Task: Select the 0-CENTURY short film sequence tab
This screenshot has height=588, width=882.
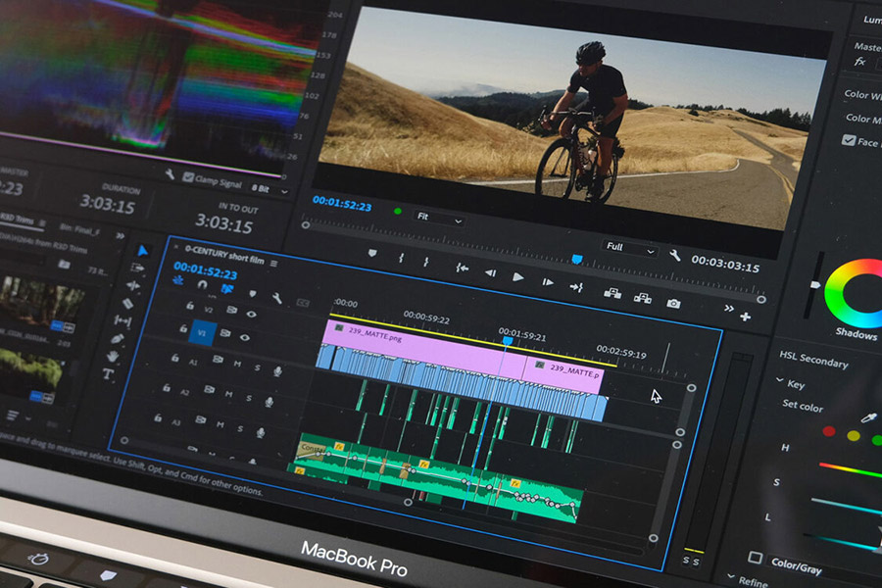Action: click(x=223, y=255)
